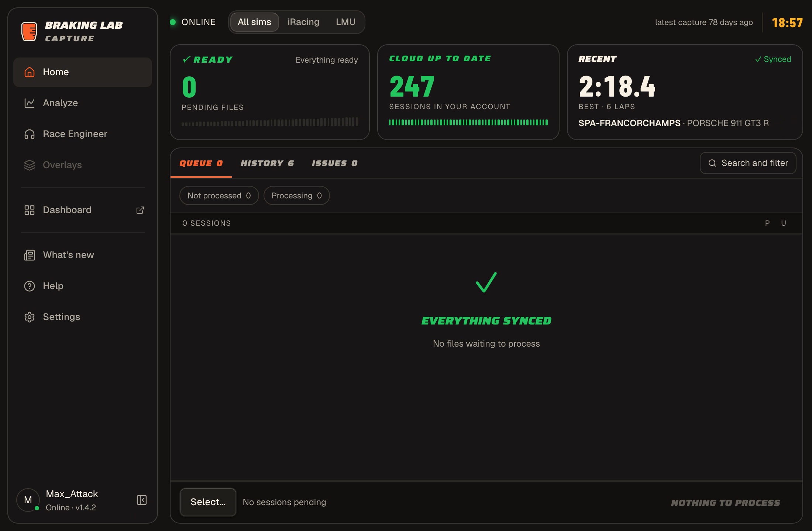Click the Synced status label

coord(773,59)
